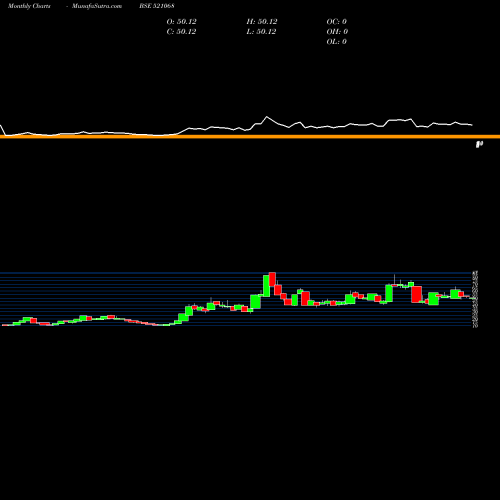Select the "OC: 0" value
The width and height of the screenshot is (500, 500).
coord(337,21)
